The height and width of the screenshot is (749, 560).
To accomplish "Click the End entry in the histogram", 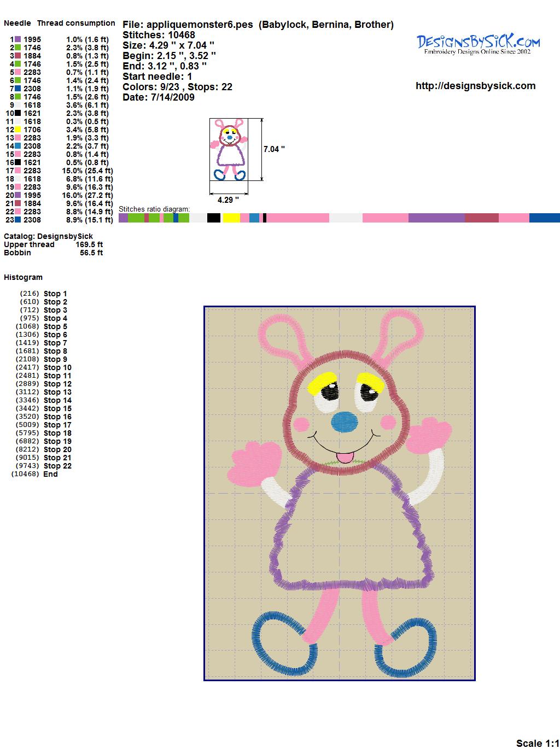I will click(x=50, y=474).
